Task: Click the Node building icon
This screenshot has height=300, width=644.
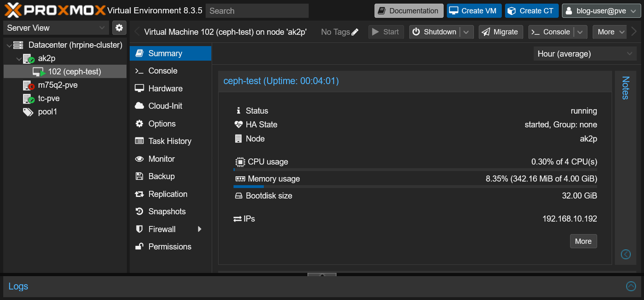Action: (x=238, y=139)
